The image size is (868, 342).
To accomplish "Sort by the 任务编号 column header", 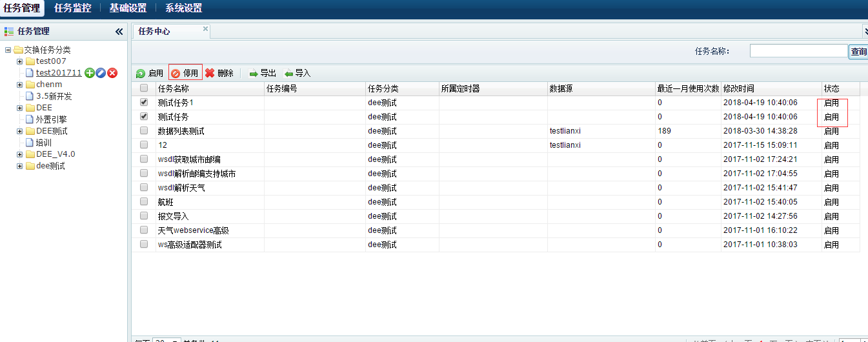I will 315,88.
